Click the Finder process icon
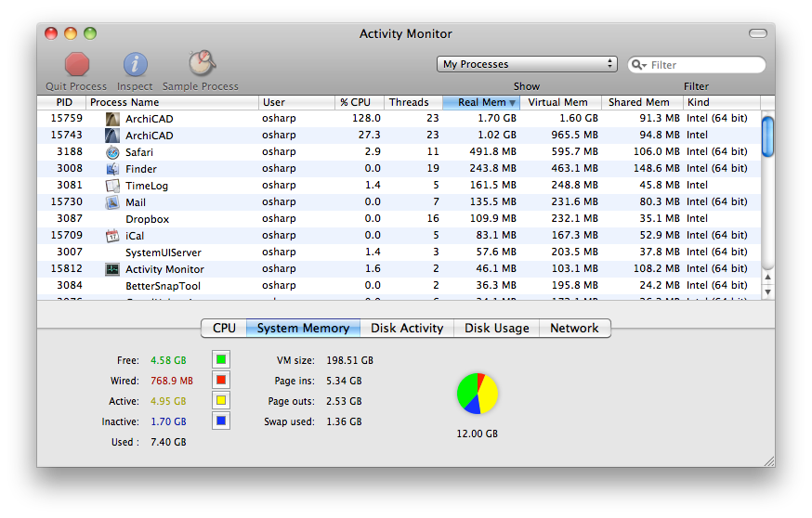Screen dimensions: 812x518 pos(112,169)
